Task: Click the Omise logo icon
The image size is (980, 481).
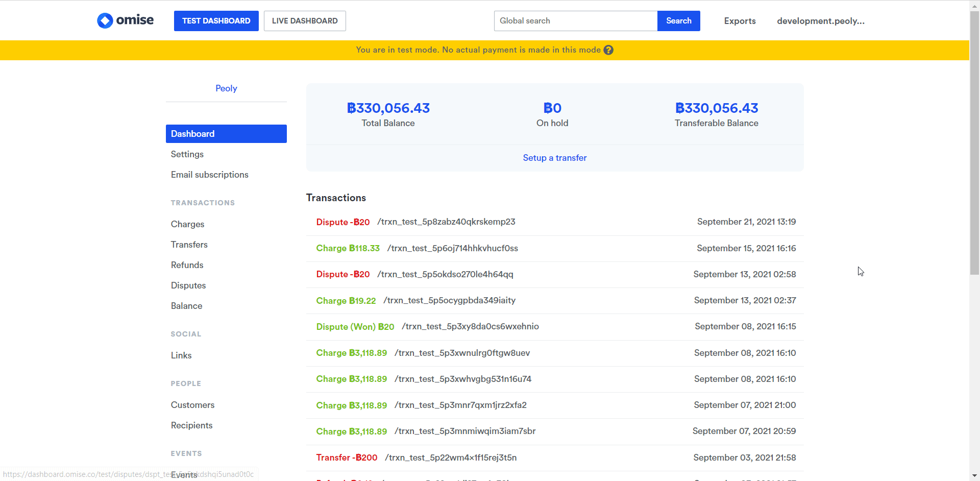Action: coord(105,20)
